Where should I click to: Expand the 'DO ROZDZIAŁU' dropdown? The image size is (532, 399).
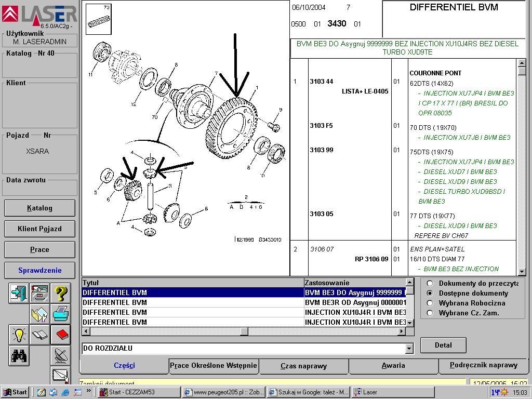pyautogui.click(x=409, y=349)
